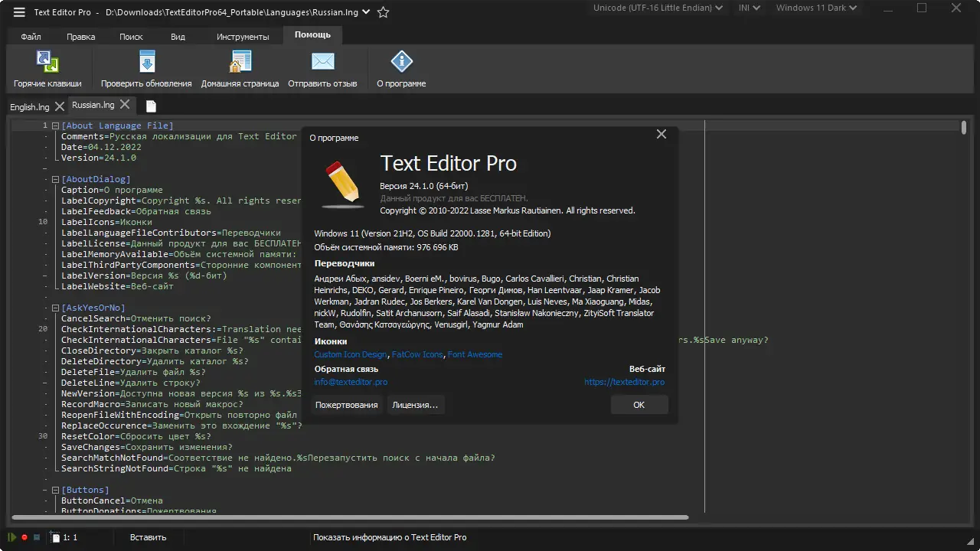Close the Russian.lng tab
This screenshot has width=980, height=551.
126,104
